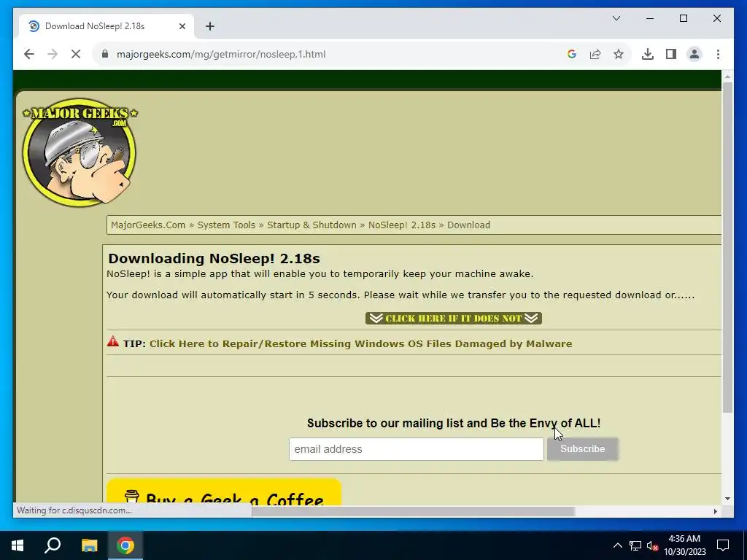Image resolution: width=747 pixels, height=560 pixels.
Task: Open the tab search chevron
Action: 616,18
